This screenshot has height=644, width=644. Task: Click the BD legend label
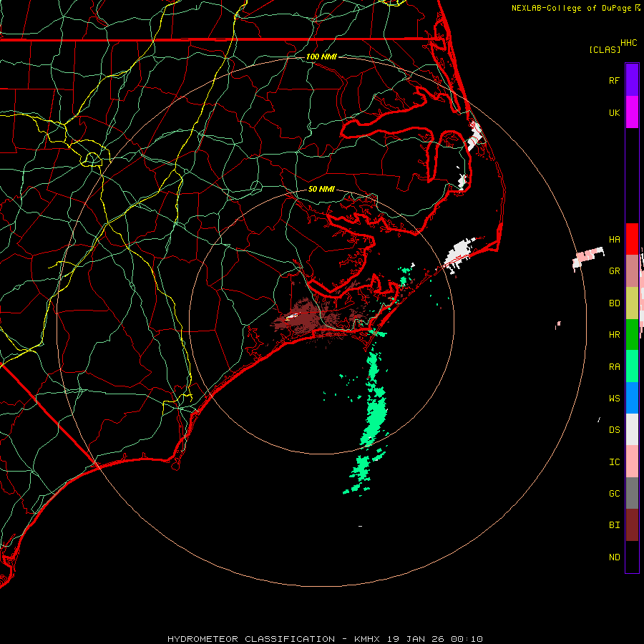(x=614, y=303)
